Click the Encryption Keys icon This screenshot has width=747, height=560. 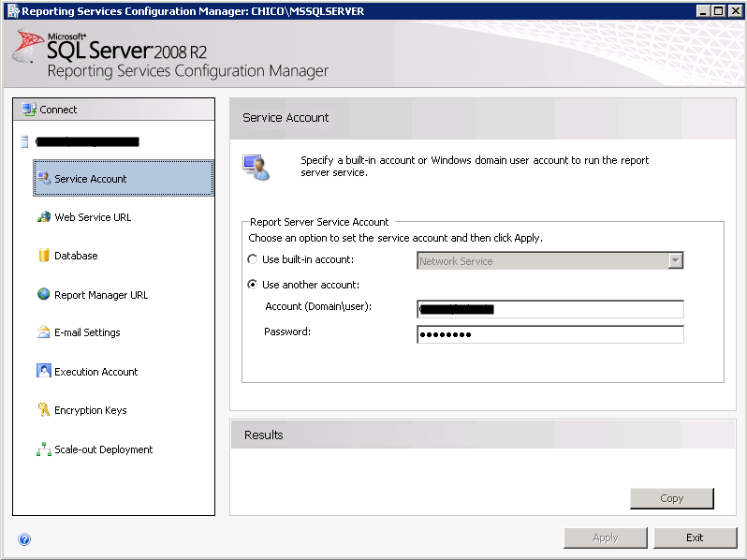point(43,409)
